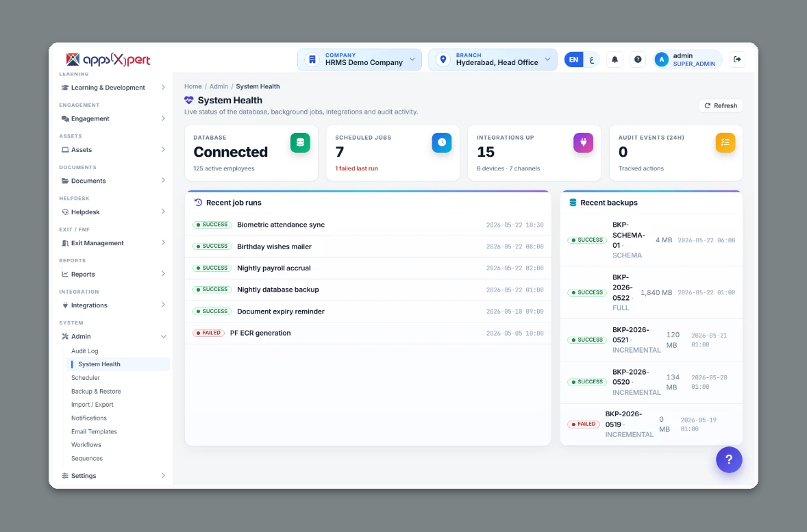This screenshot has height=532, width=807.
Task: Switch language to EN
Action: point(573,60)
